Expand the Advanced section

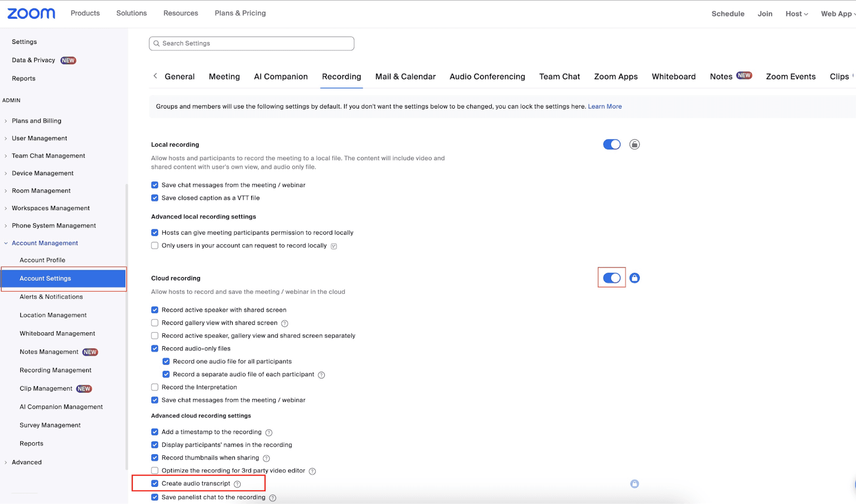point(26,462)
